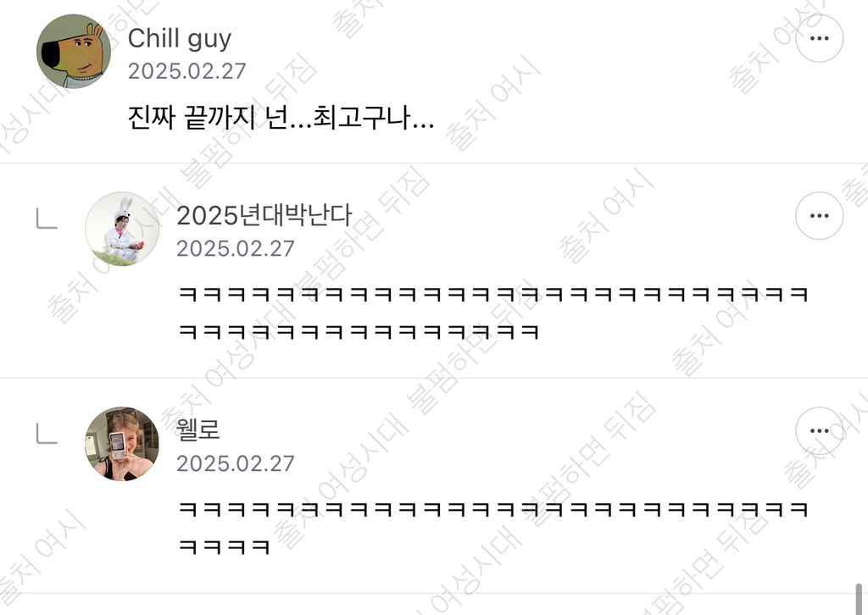This screenshot has height=615, width=868.
Task: Open the three-dot menu on 웰로's reply
Action: (820, 431)
